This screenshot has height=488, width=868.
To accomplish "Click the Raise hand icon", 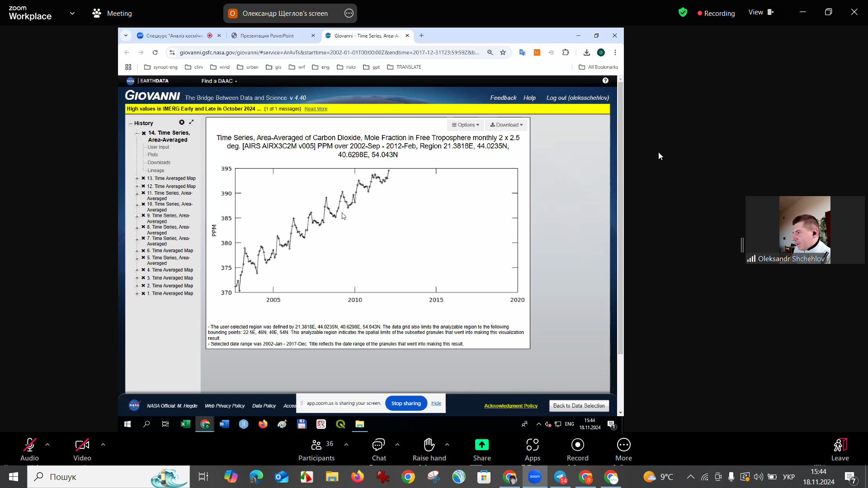I will point(429,445).
